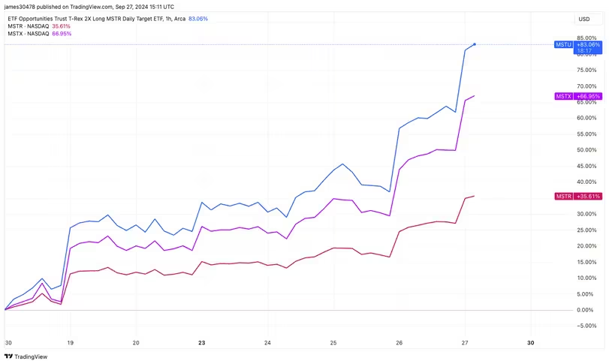Click the red MSTR series tag

[x=563, y=197]
